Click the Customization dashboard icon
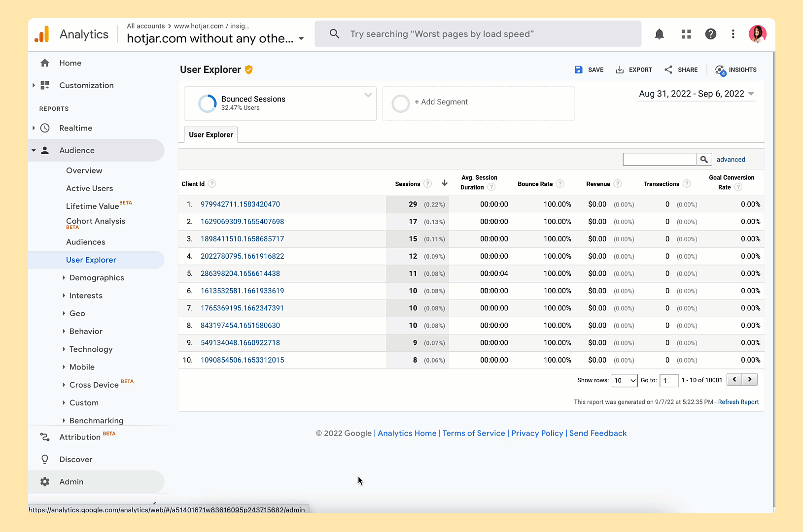The height and width of the screenshot is (532, 803). (45, 85)
